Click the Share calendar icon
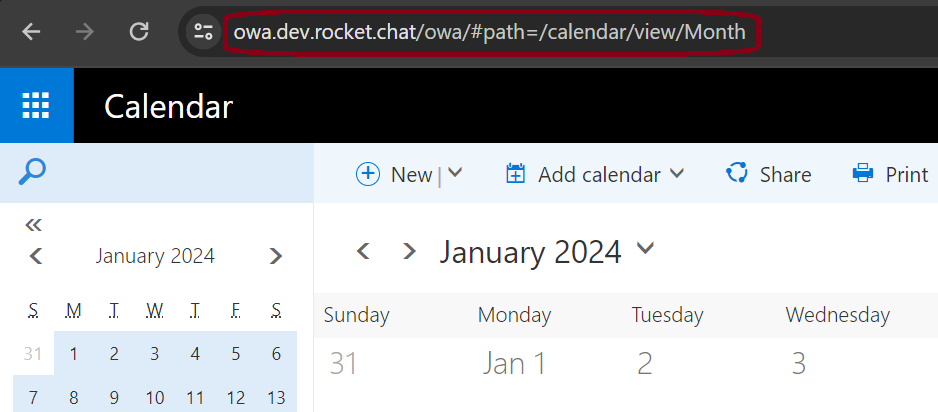Screen dimensions: 938x412 point(738,174)
